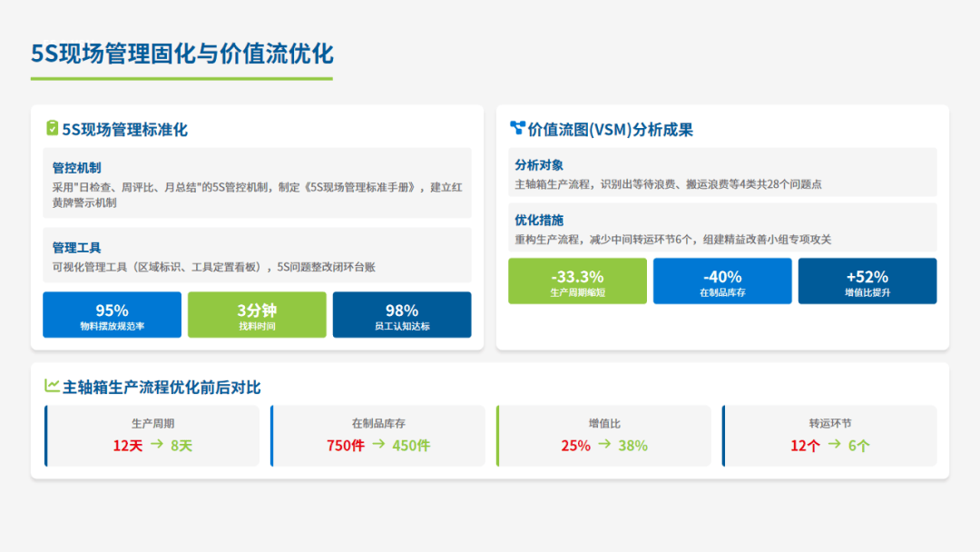980x552 pixels.
Task: Select the green 3分钟 找料时间 tile
Action: (x=257, y=315)
